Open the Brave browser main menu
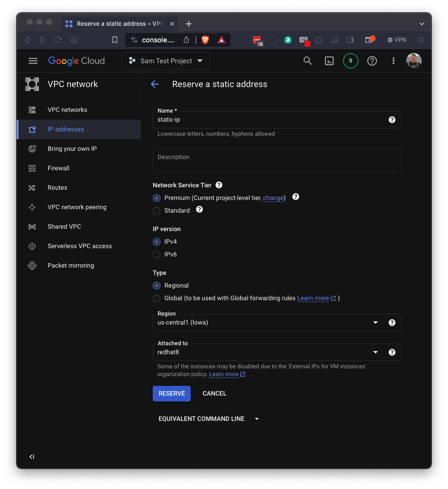This screenshot has width=448, height=489. (x=421, y=40)
